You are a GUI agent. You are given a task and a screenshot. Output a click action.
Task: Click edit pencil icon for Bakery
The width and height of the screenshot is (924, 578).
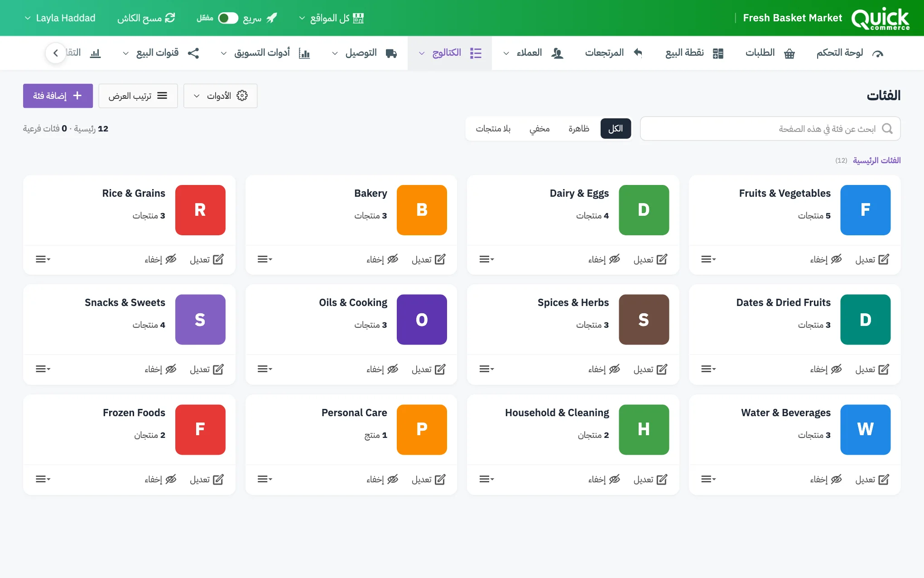440,259
